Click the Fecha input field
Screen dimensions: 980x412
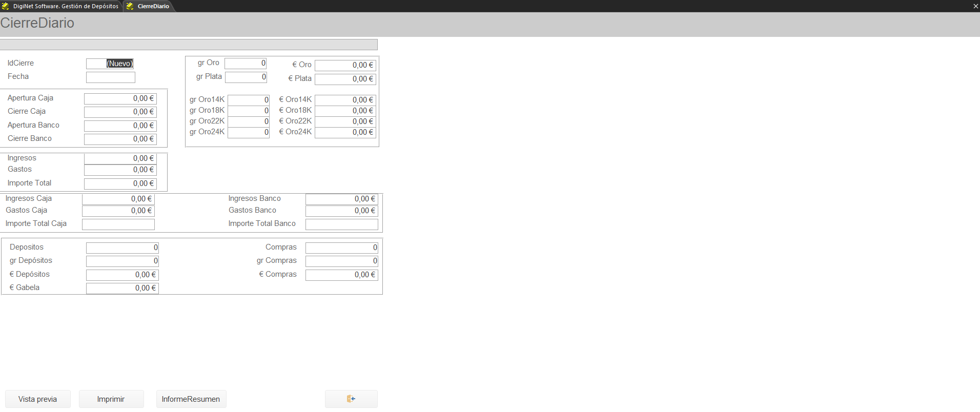pyautogui.click(x=111, y=77)
